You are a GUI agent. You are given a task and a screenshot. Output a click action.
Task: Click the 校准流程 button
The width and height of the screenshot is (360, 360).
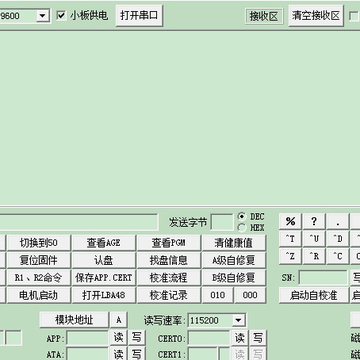[169, 278]
